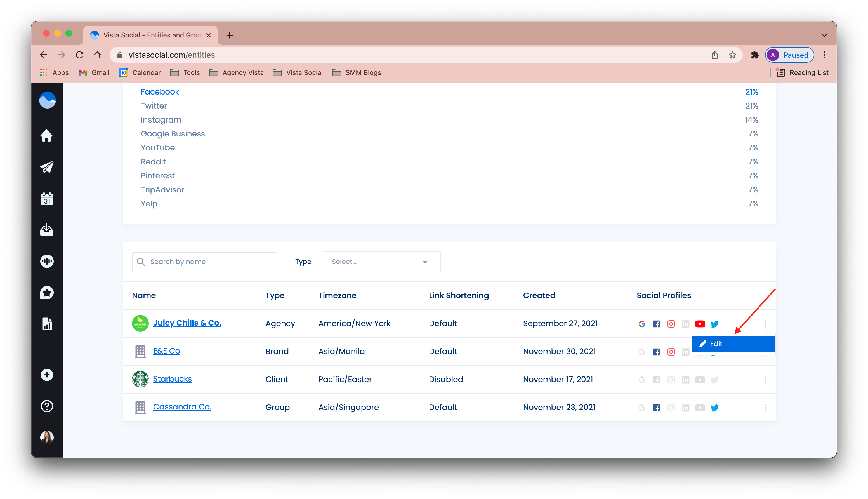Screen dimensions: 868x499
Task: Go to Home dashboard in sidebar
Action: point(47,136)
